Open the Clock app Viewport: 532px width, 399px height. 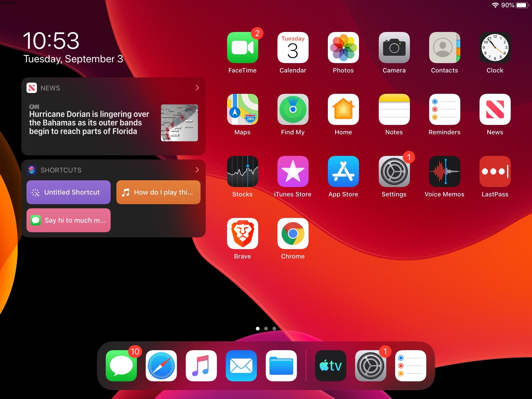(x=495, y=48)
